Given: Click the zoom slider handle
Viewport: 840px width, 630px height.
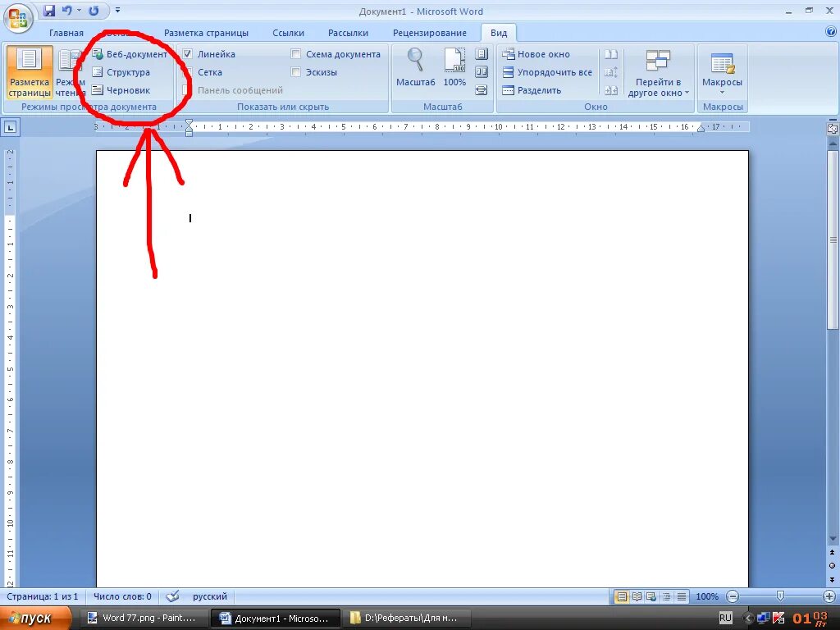Looking at the screenshot, I should point(781,596).
